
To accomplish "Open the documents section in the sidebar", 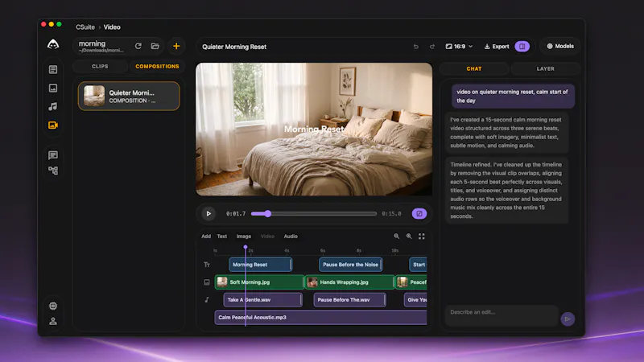I will coord(53,69).
